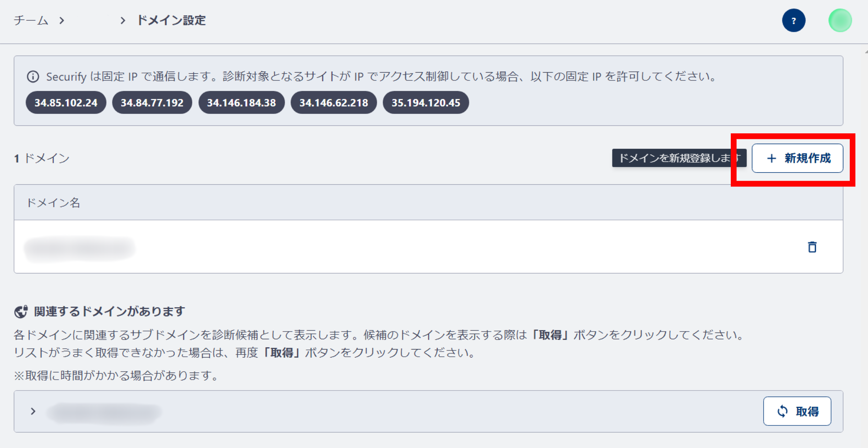Open the help question mark icon
The width and height of the screenshot is (868, 448).
coord(793,20)
